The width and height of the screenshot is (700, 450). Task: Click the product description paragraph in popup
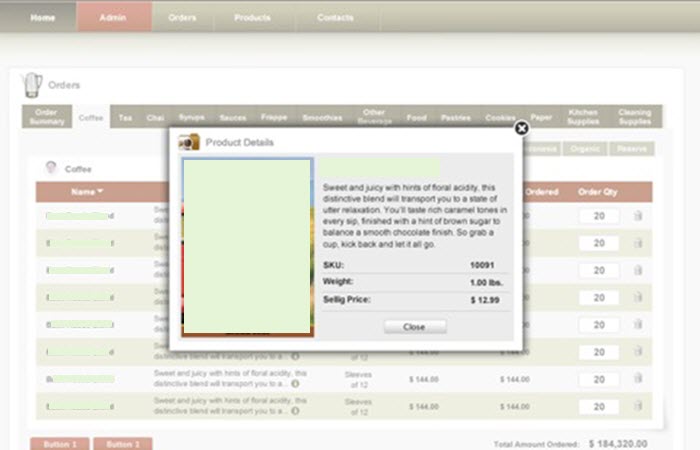(x=415, y=216)
